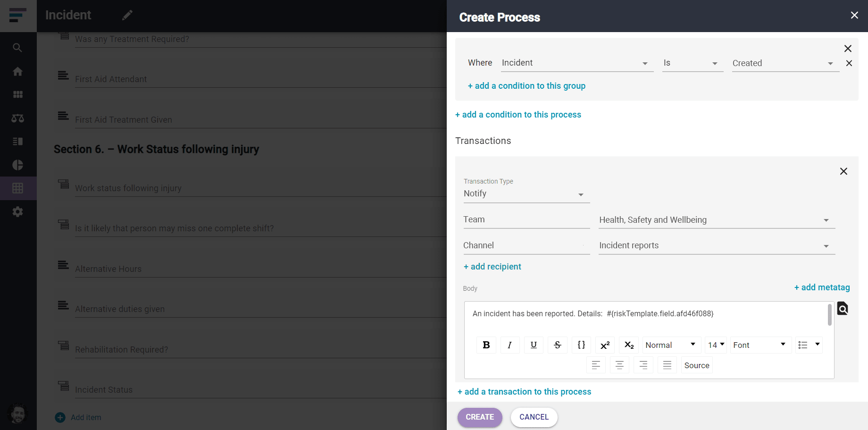The width and height of the screenshot is (868, 430).
Task: Click the Section 6 Work Status heading
Action: (x=156, y=149)
